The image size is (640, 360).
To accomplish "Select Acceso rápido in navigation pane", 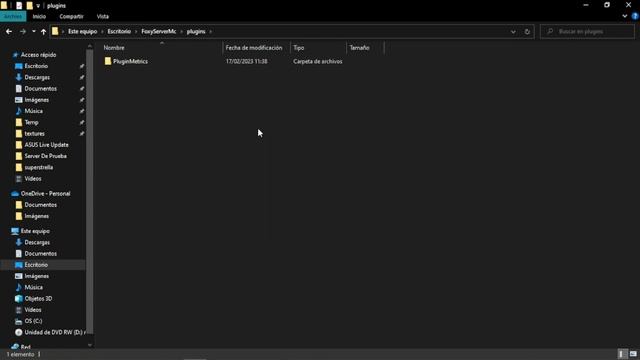I will [x=38, y=55].
